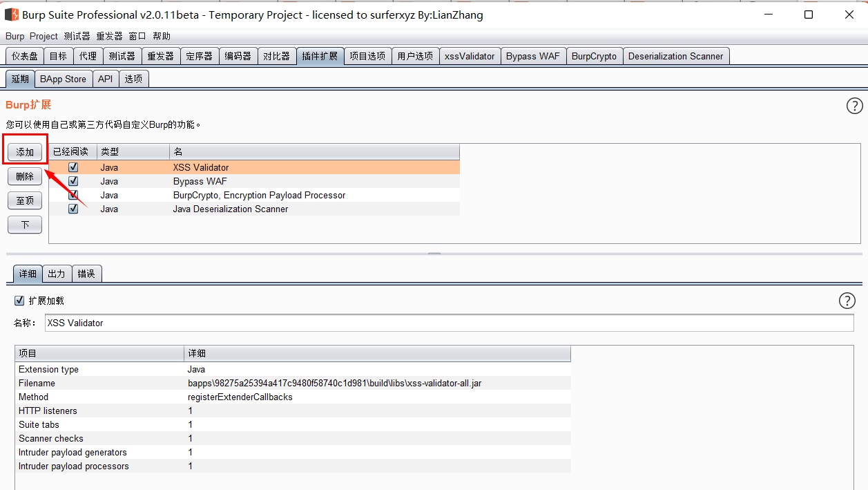This screenshot has height=490, width=868.
Task: Open the 测试器 menu in menu bar
Action: point(77,36)
